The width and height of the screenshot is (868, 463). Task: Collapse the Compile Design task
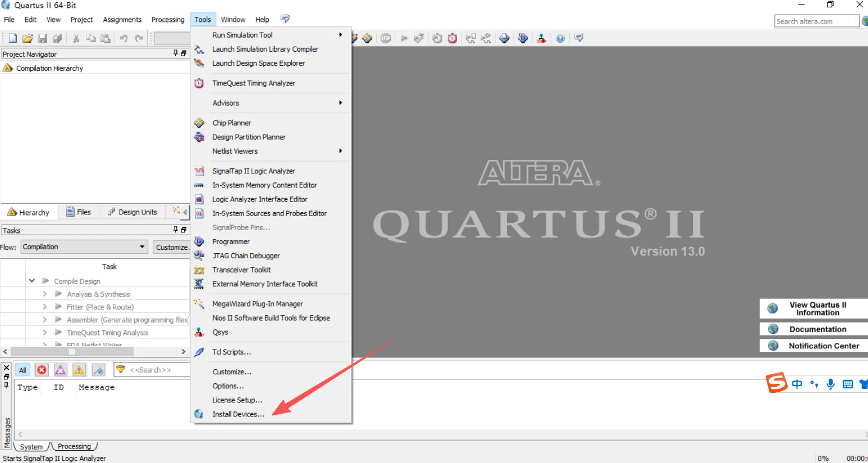(32, 281)
